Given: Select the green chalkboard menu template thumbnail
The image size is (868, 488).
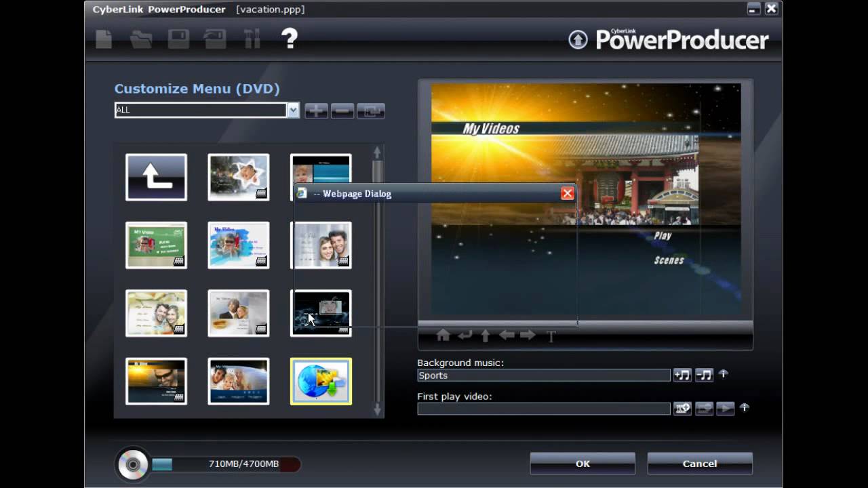Looking at the screenshot, I should (156, 245).
